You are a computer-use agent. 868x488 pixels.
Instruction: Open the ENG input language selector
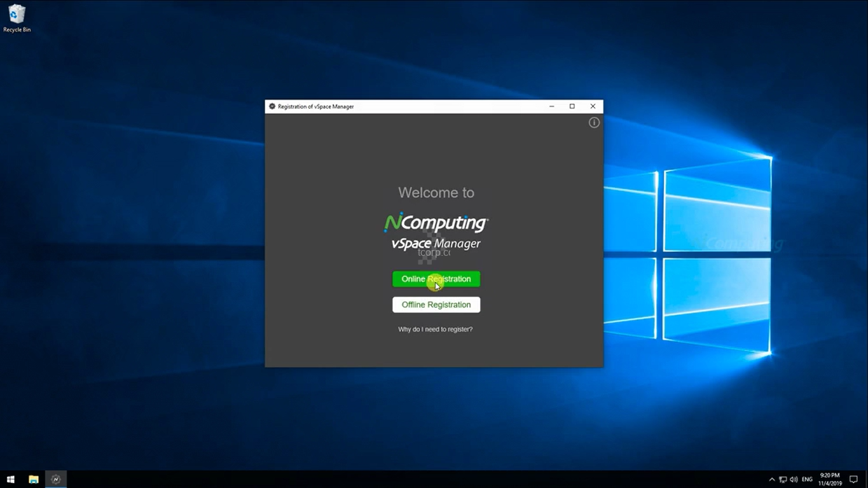(807, 479)
